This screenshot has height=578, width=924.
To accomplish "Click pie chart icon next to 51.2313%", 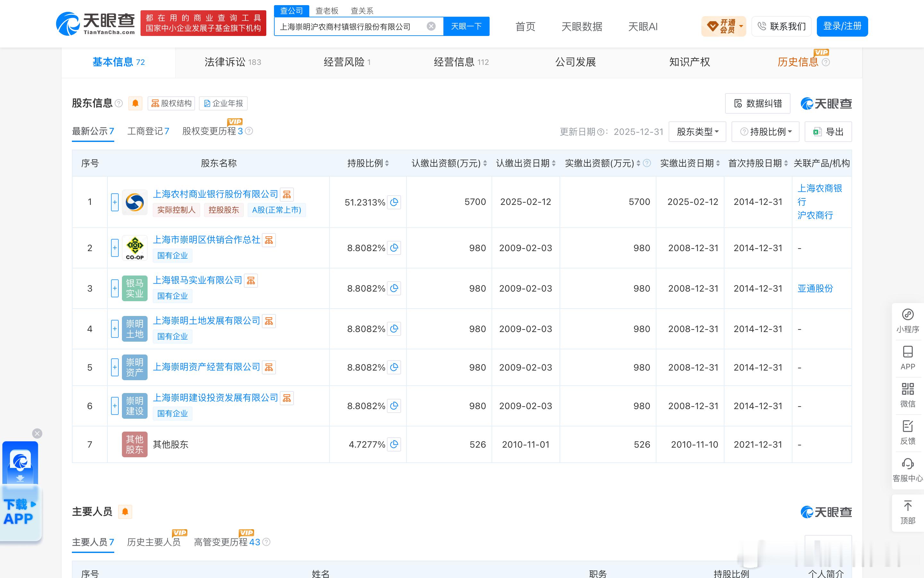I will click(x=394, y=202).
